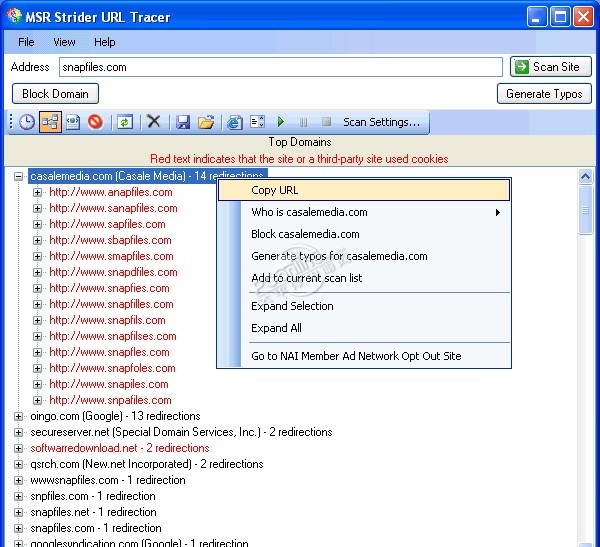Save results with the floppy disk icon
The width and height of the screenshot is (600, 547).
[x=183, y=122]
